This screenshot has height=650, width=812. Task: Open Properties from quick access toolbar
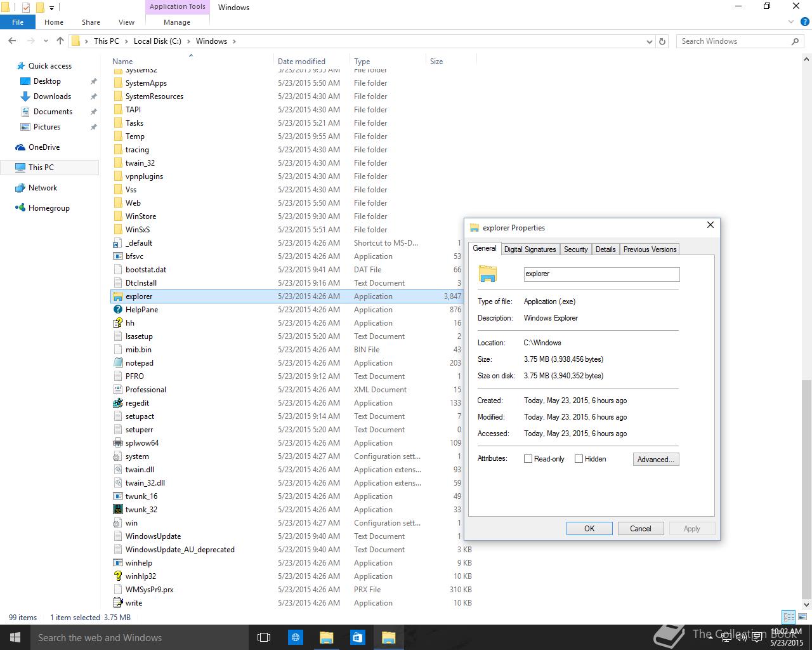[x=25, y=8]
